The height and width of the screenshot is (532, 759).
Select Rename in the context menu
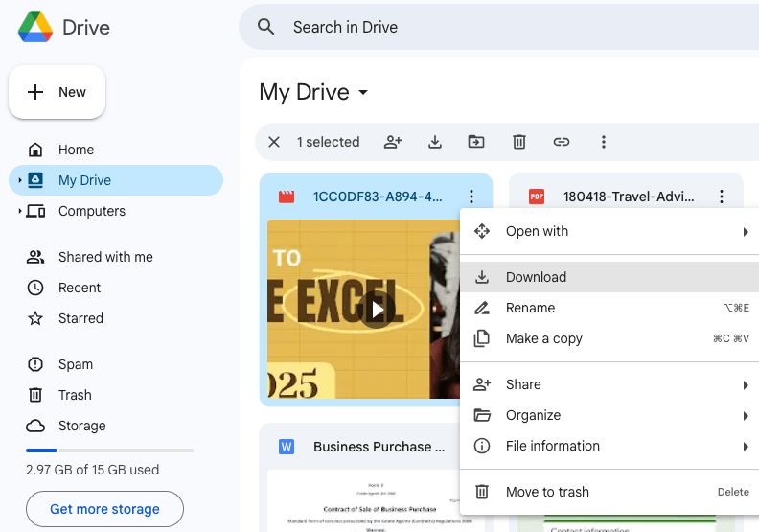tap(609, 308)
